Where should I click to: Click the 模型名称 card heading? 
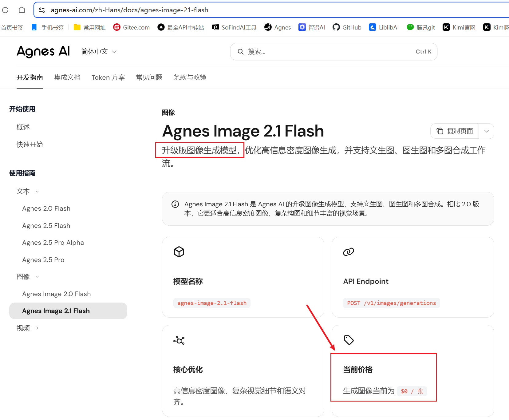[188, 281]
